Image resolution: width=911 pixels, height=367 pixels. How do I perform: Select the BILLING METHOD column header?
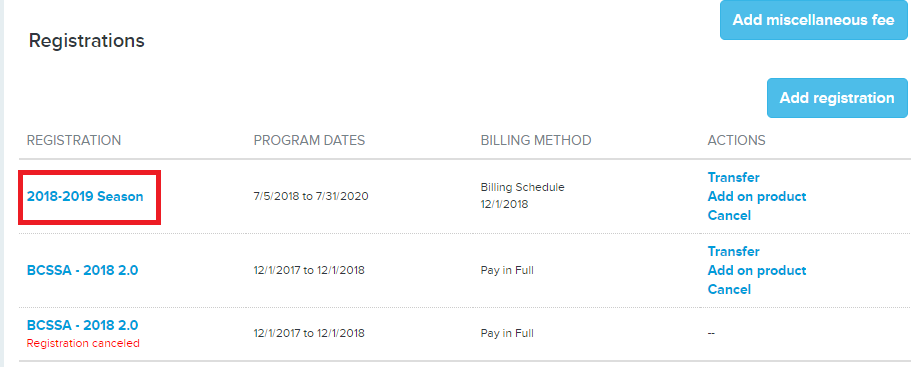(536, 141)
